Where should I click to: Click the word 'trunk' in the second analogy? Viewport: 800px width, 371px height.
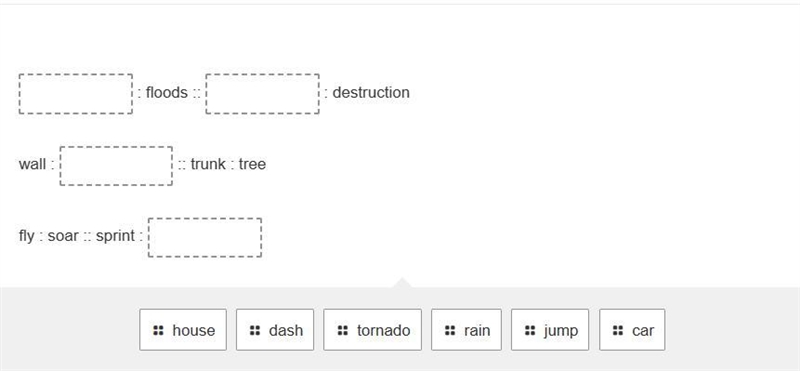[x=208, y=164]
